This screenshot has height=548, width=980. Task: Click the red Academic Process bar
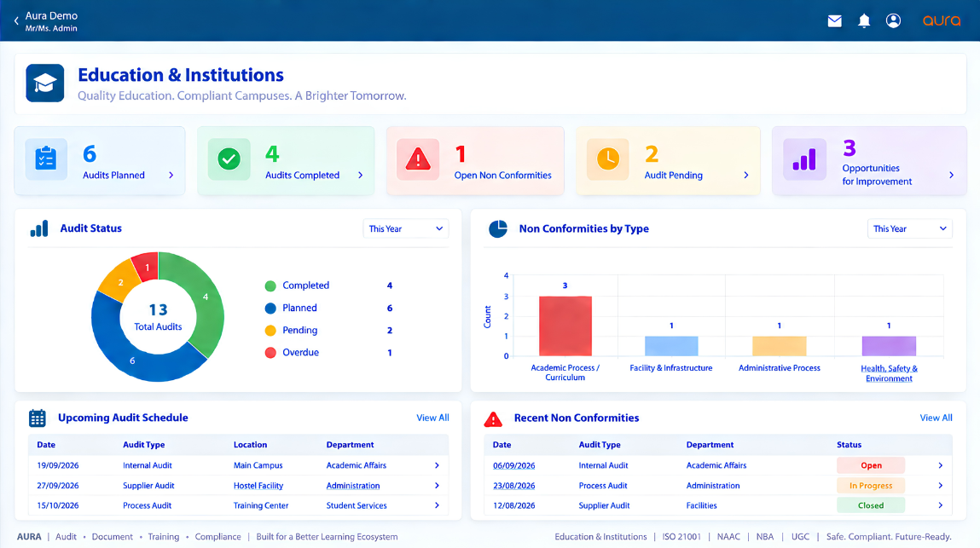point(565,326)
